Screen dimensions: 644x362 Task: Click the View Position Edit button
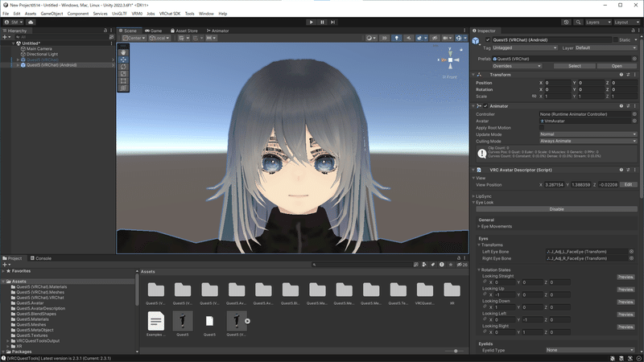pyautogui.click(x=628, y=185)
